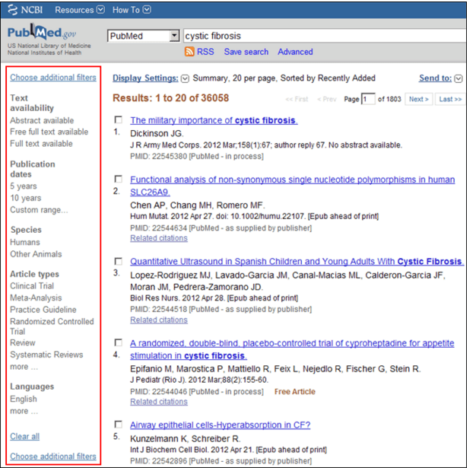Expand more Article types filters
The height and width of the screenshot is (468, 476).
[x=19, y=367]
